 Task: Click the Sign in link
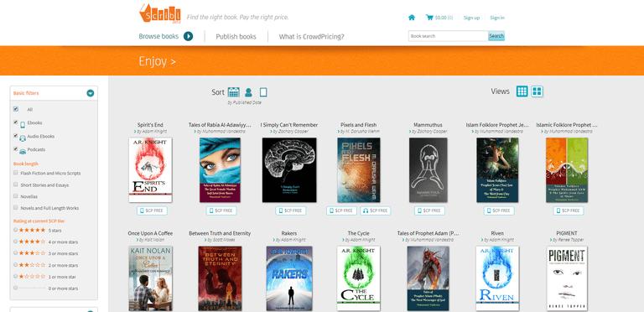497,18
